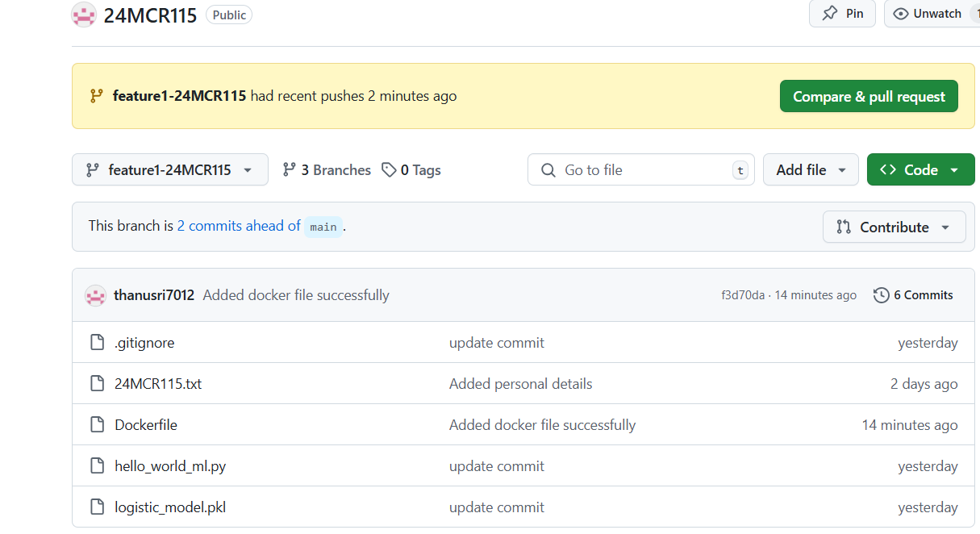
Task: Click the 2 days ago timestamp
Action: (924, 384)
